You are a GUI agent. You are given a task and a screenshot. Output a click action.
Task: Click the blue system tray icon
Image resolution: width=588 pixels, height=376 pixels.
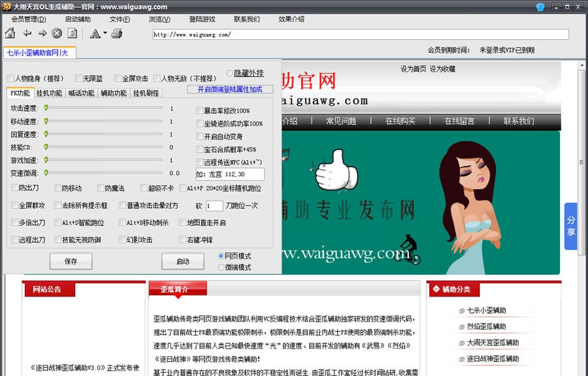click(x=538, y=7)
